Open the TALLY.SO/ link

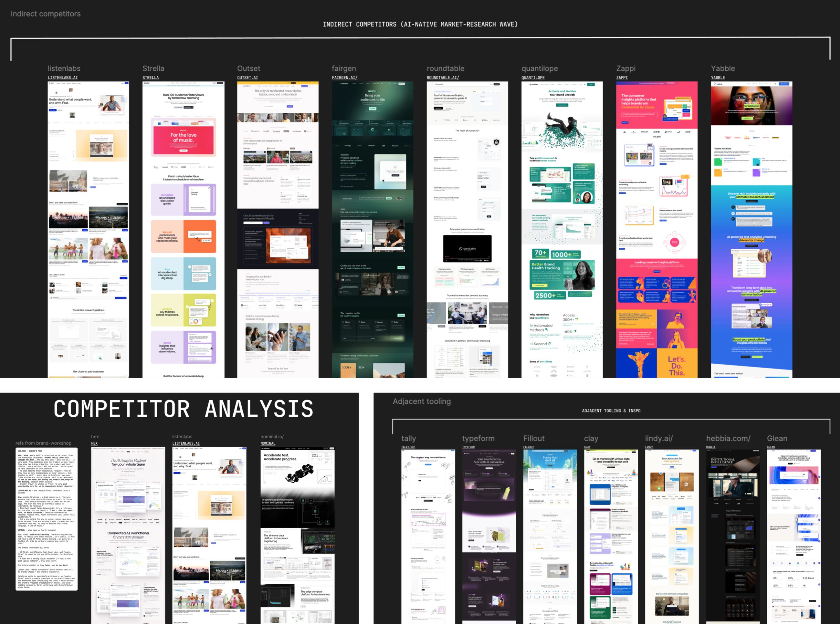(x=408, y=447)
